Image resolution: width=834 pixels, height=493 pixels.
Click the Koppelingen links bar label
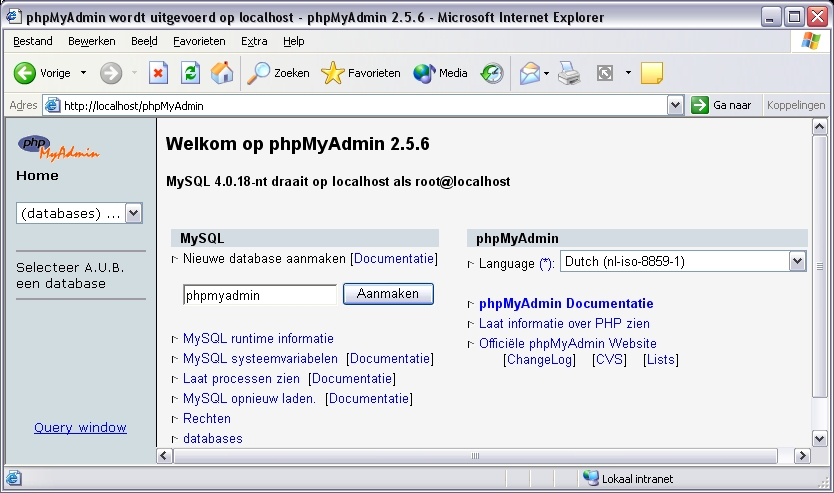[796, 105]
